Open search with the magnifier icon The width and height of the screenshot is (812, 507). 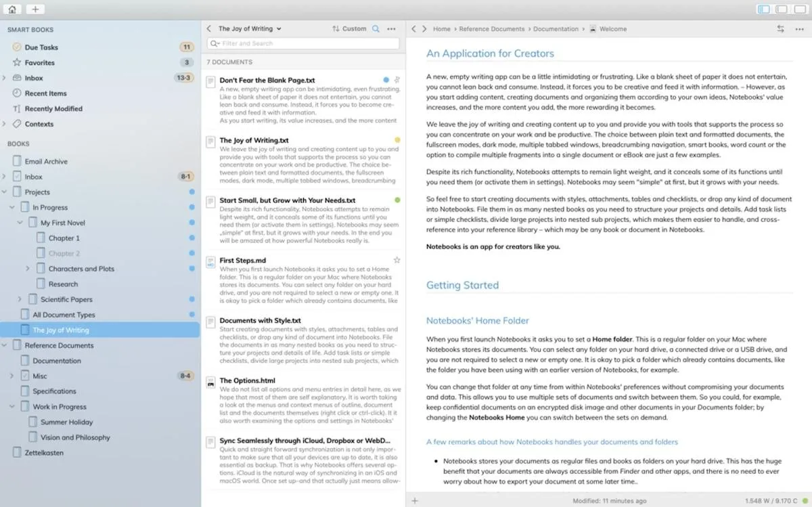tap(376, 28)
